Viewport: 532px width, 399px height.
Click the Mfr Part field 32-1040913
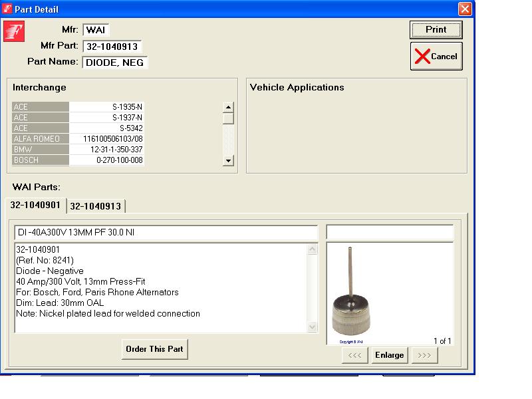coord(112,47)
